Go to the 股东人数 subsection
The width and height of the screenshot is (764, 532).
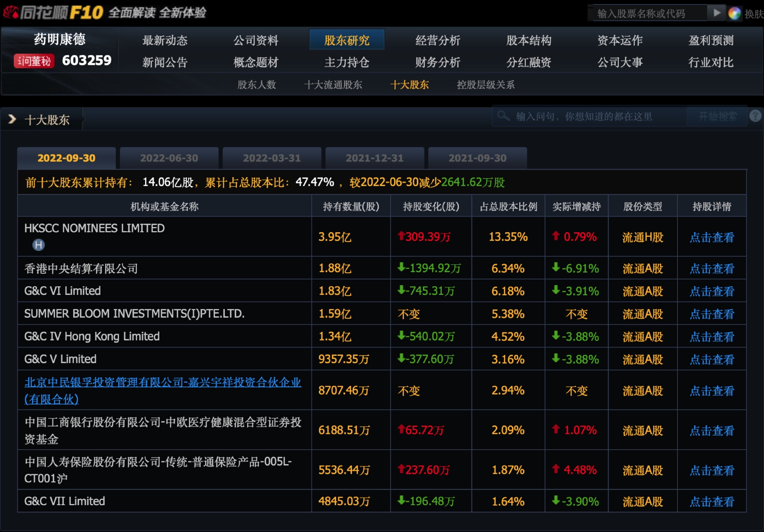pos(257,85)
